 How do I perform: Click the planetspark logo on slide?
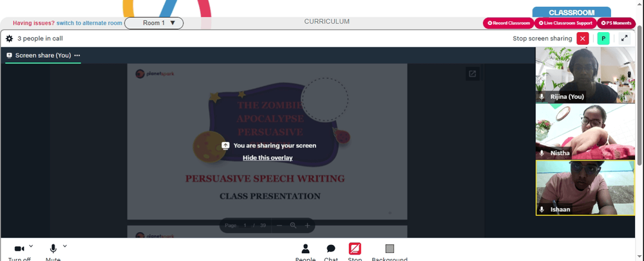click(155, 74)
